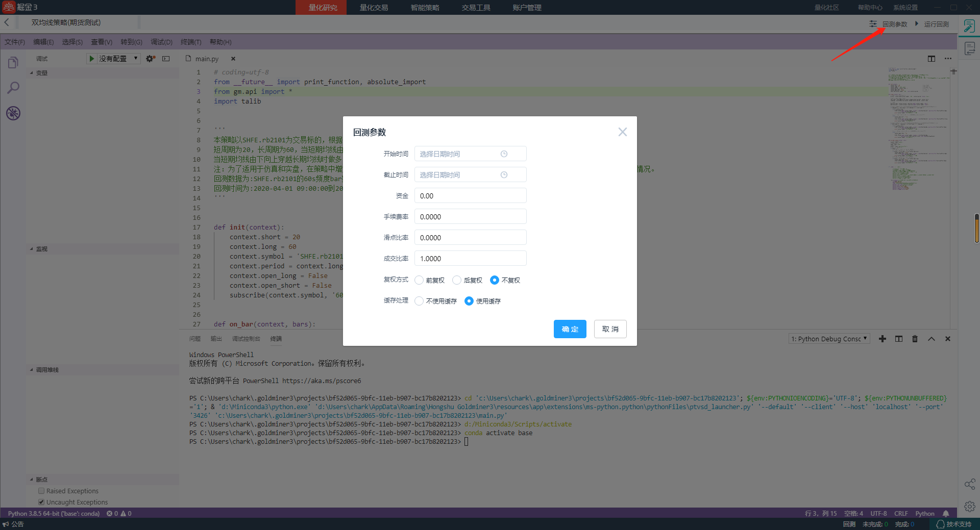Select backward adjustment (后复权) radio

click(457, 280)
